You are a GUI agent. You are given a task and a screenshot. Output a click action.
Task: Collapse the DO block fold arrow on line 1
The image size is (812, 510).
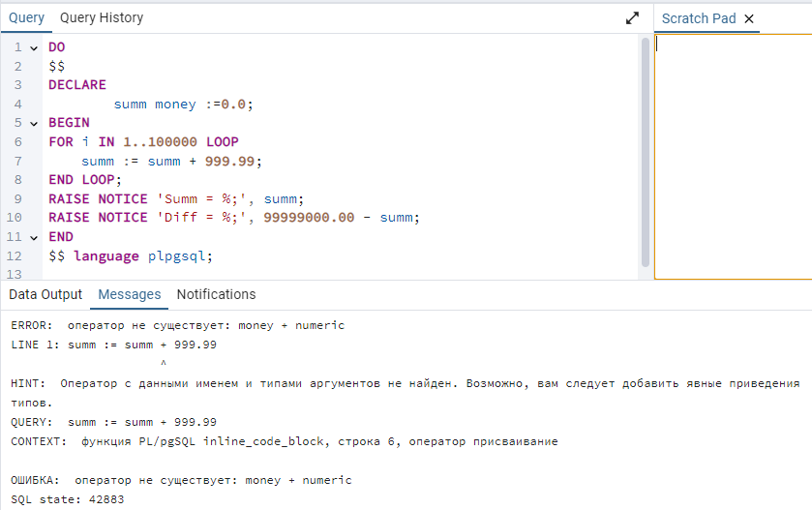[x=34, y=48]
